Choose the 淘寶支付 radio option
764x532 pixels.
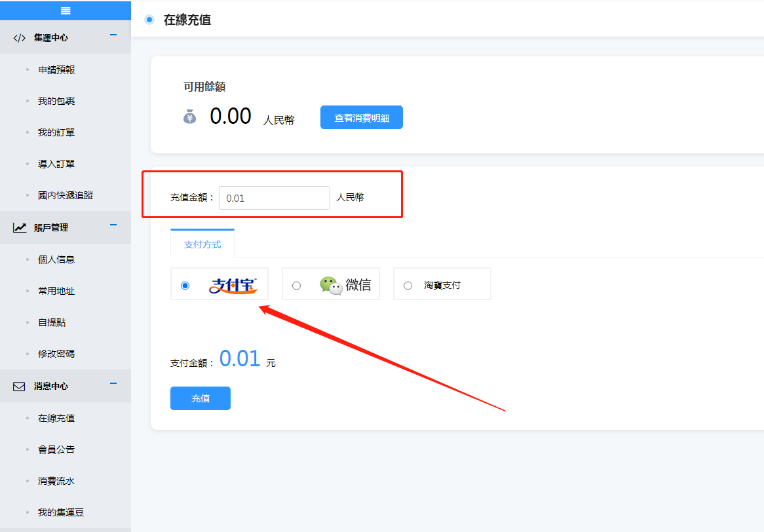408,286
